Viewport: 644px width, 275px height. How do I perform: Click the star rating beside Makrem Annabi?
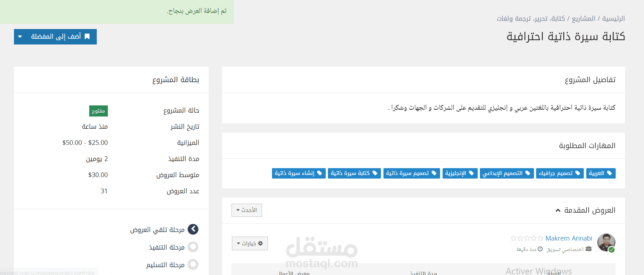(x=527, y=238)
